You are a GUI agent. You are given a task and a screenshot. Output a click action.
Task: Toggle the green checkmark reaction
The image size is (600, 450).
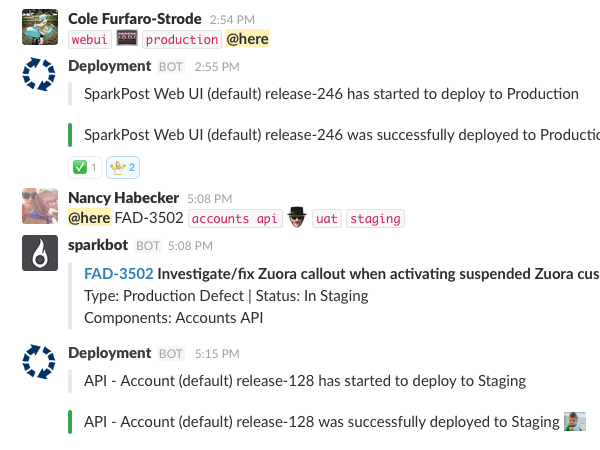pos(85,167)
